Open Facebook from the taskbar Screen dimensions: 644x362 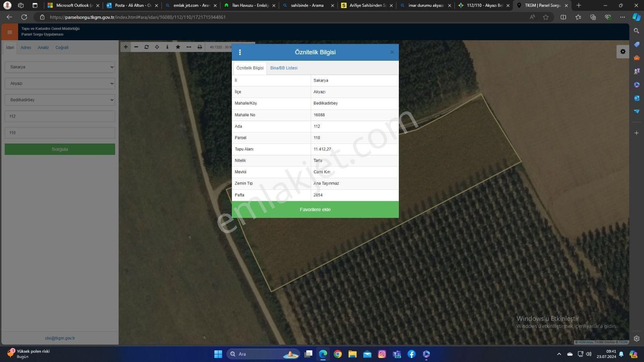[411, 354]
